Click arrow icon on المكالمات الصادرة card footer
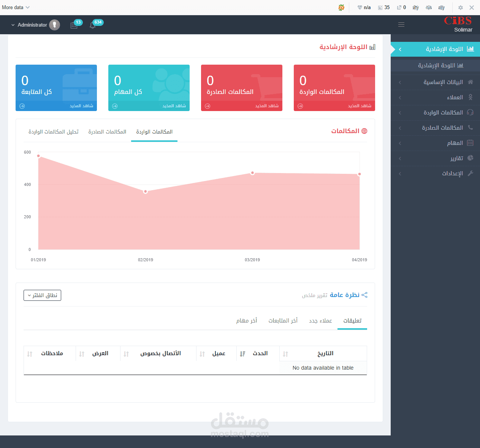Image resolution: width=480 pixels, height=448 pixels. [208, 106]
